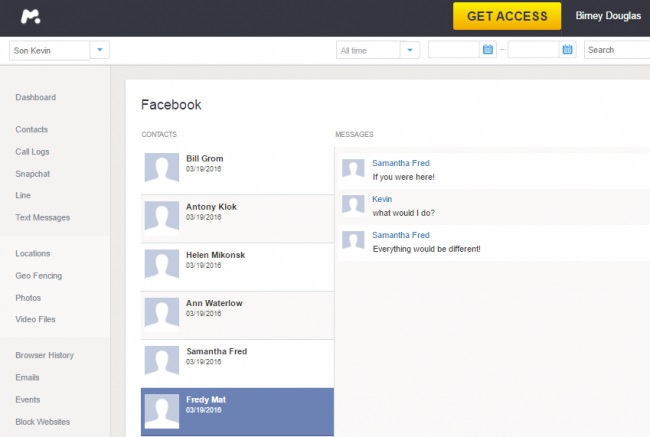
Task: Select Samantha Fred in the contacts list
Action: (x=217, y=351)
